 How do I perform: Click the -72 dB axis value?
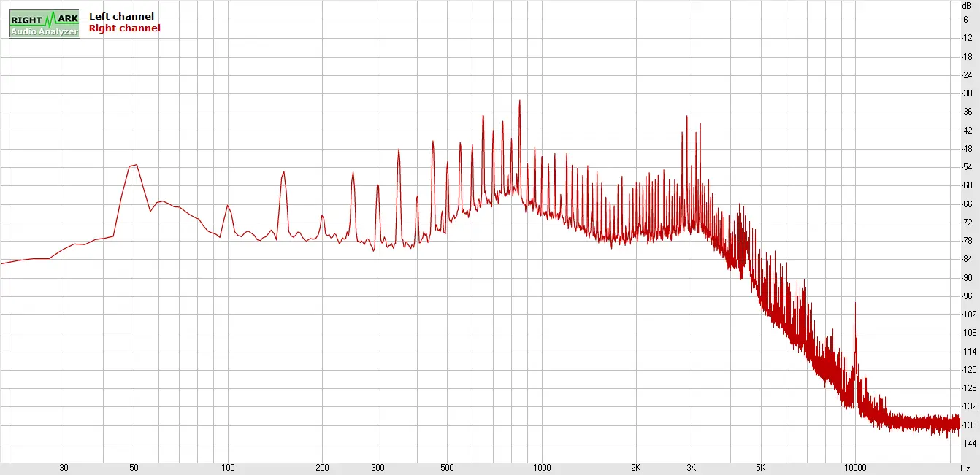(966, 223)
